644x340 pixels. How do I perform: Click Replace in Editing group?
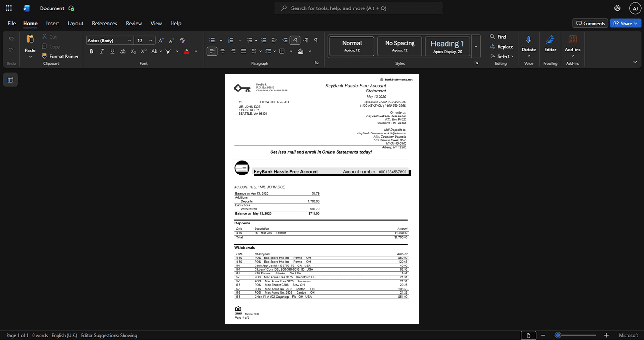[x=502, y=47]
